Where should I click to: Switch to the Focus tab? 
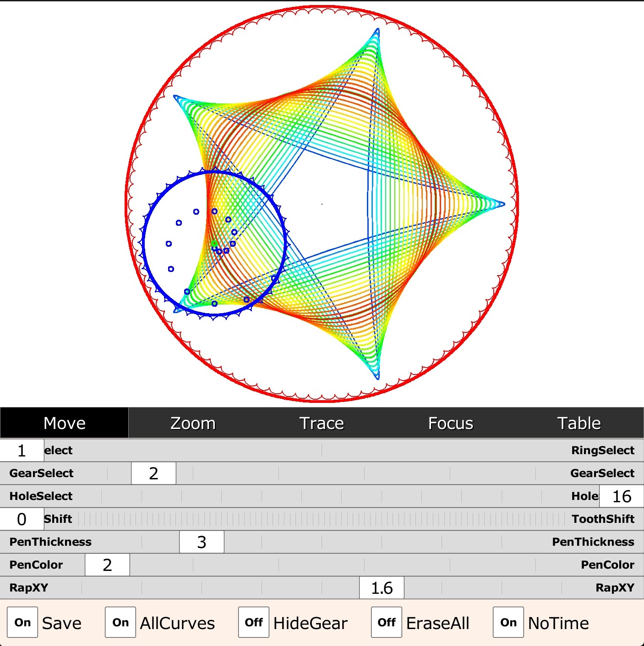click(x=450, y=423)
